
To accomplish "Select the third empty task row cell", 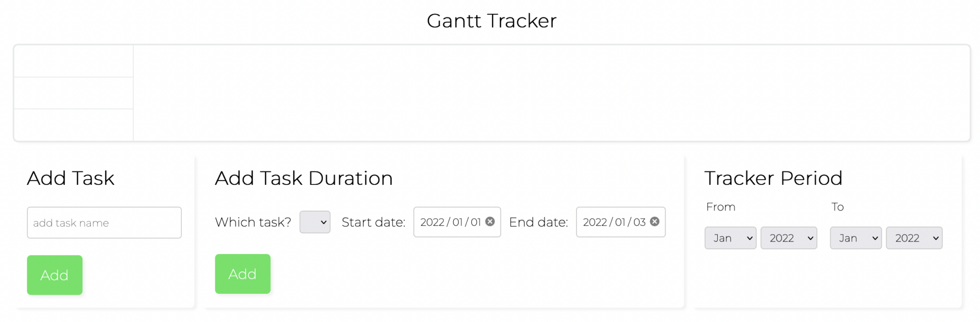I will [x=74, y=125].
